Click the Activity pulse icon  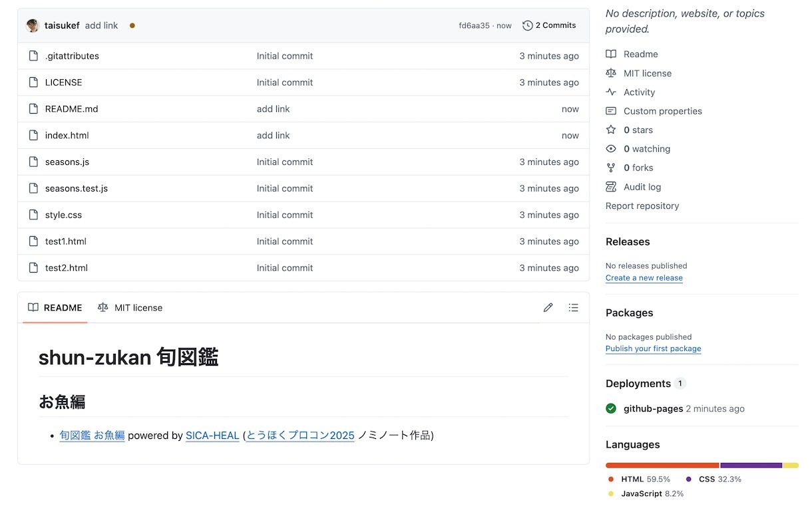[x=611, y=92]
